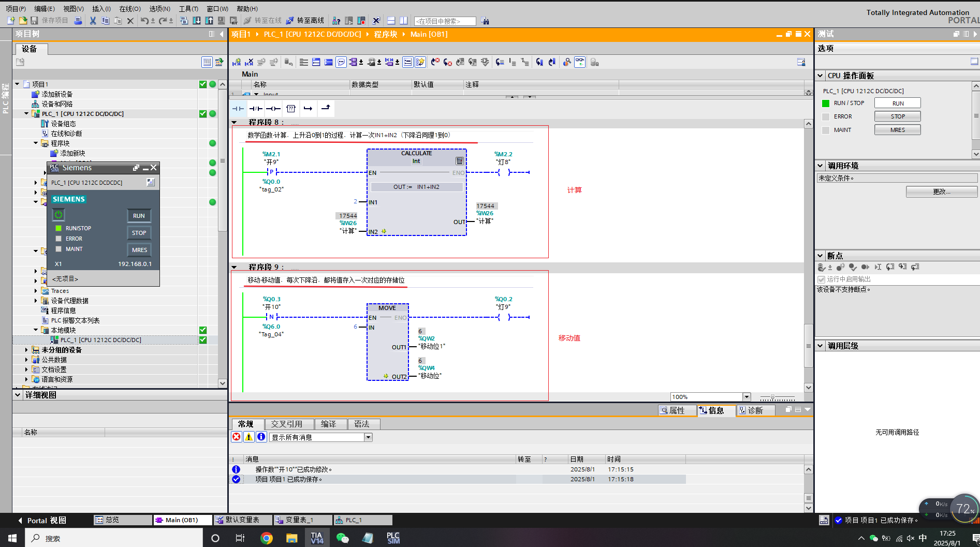Click 转至离线 go offline button

(x=305, y=21)
